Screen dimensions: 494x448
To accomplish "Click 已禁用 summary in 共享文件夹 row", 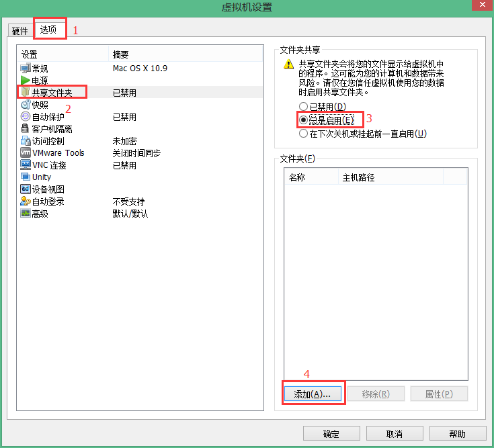I will pyautogui.click(x=124, y=93).
